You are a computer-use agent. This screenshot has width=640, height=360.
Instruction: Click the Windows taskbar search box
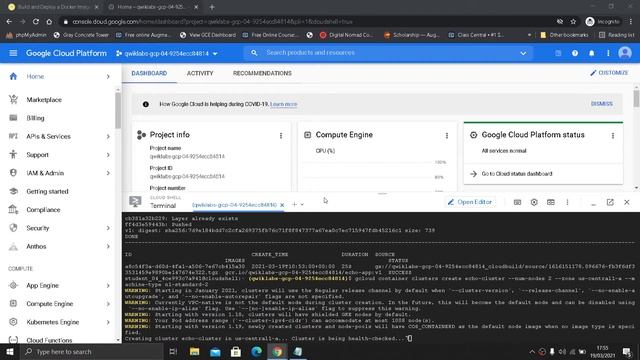click(x=92, y=351)
